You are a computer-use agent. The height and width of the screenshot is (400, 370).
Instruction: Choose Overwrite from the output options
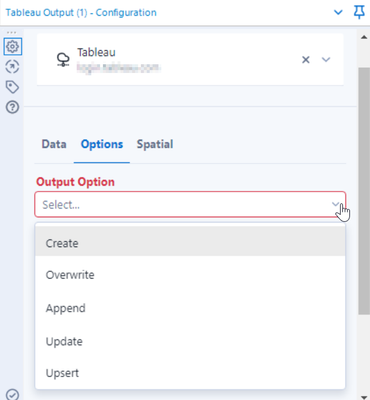[x=190, y=275]
